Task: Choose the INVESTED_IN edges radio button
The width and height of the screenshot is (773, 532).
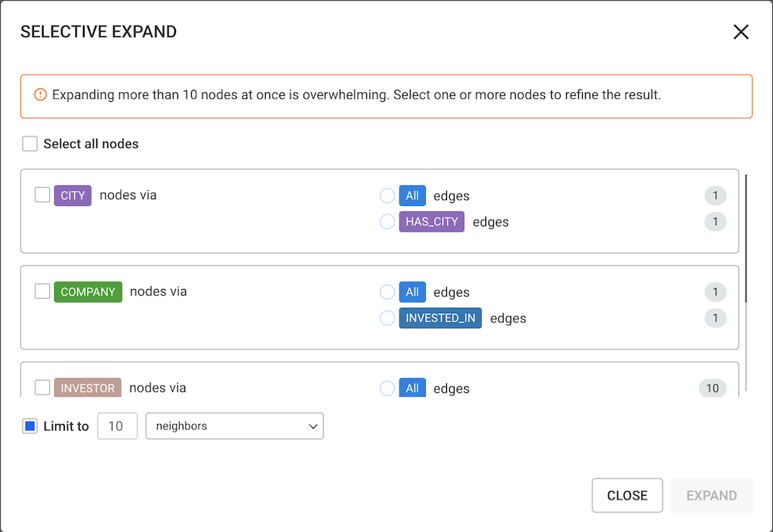Action: click(x=387, y=318)
